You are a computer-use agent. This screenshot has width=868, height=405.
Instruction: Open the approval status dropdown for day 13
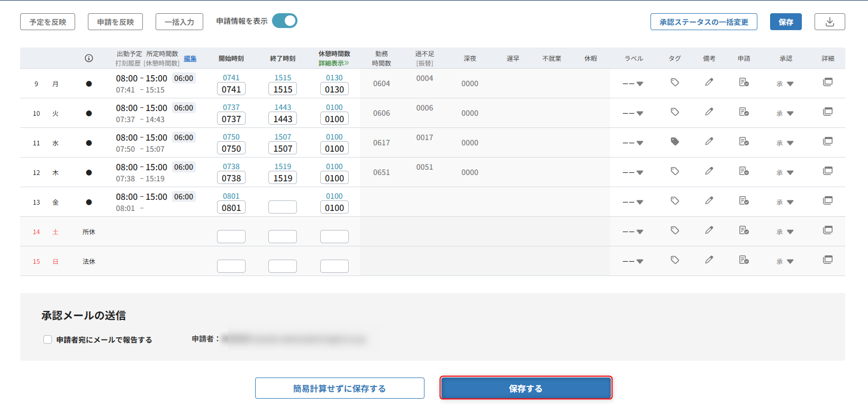tap(785, 202)
